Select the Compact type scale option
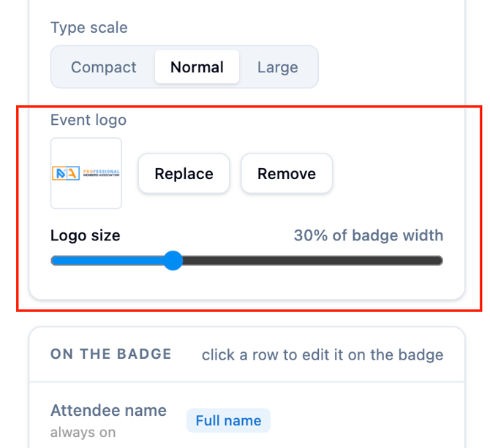 pyautogui.click(x=103, y=67)
